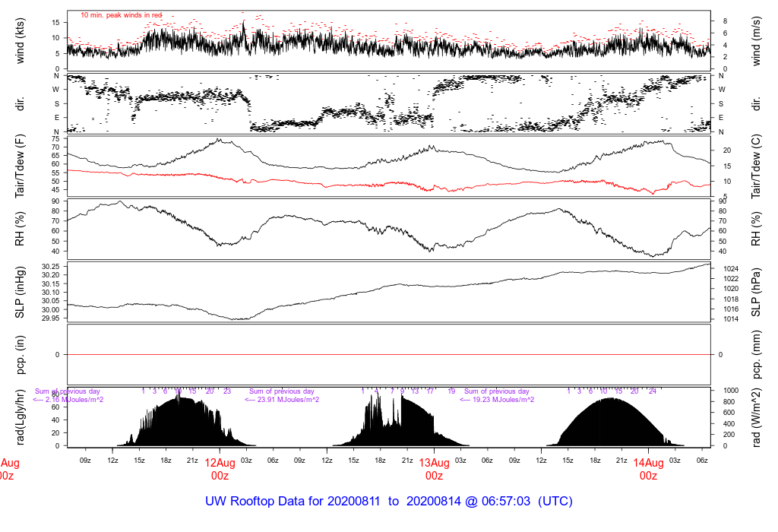Click the 'RH (%)' left axis label
Image resolution: width=778 pixels, height=532 pixels.
coord(20,229)
